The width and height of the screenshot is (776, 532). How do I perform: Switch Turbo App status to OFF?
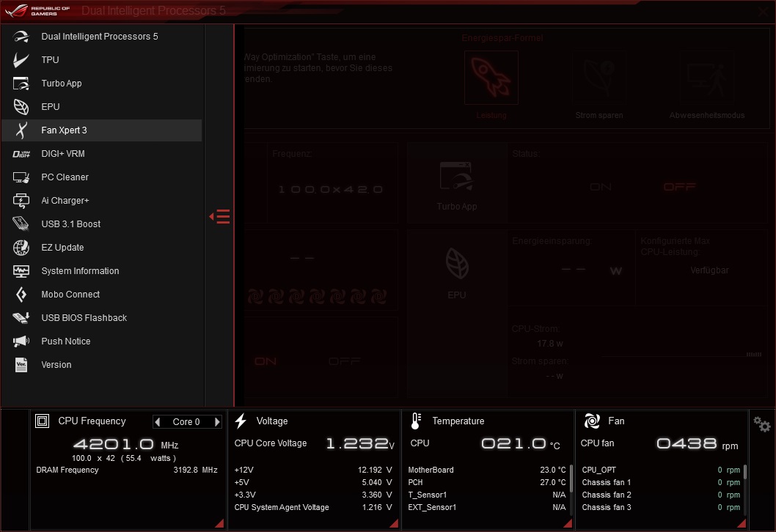679,187
